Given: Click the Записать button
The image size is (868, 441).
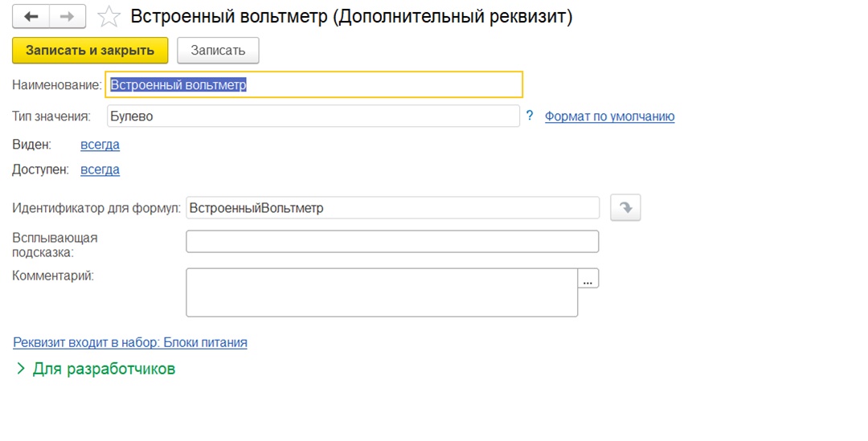Looking at the screenshot, I should tap(218, 51).
